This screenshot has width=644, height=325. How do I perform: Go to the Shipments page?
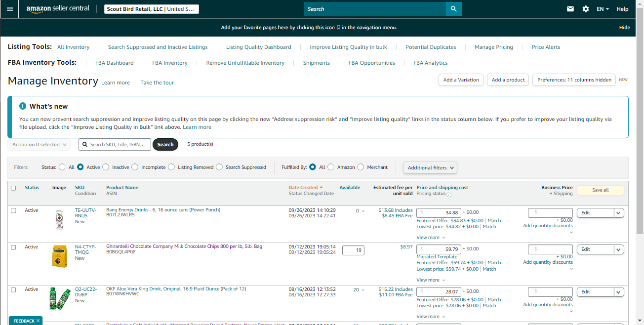point(317,63)
